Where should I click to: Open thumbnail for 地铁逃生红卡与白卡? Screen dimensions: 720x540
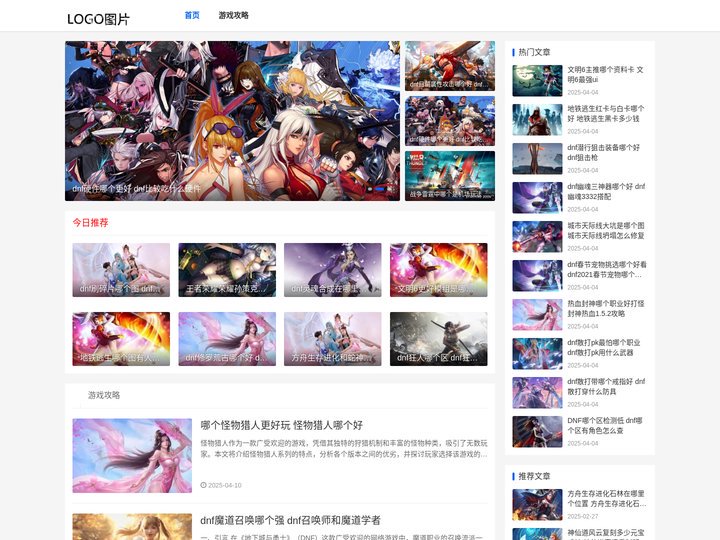click(x=537, y=119)
